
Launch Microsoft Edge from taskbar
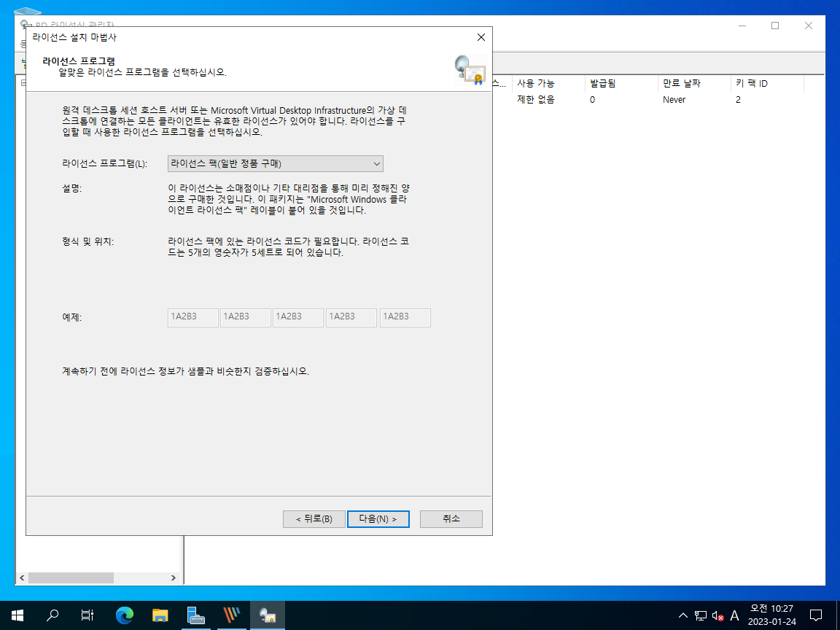click(124, 615)
